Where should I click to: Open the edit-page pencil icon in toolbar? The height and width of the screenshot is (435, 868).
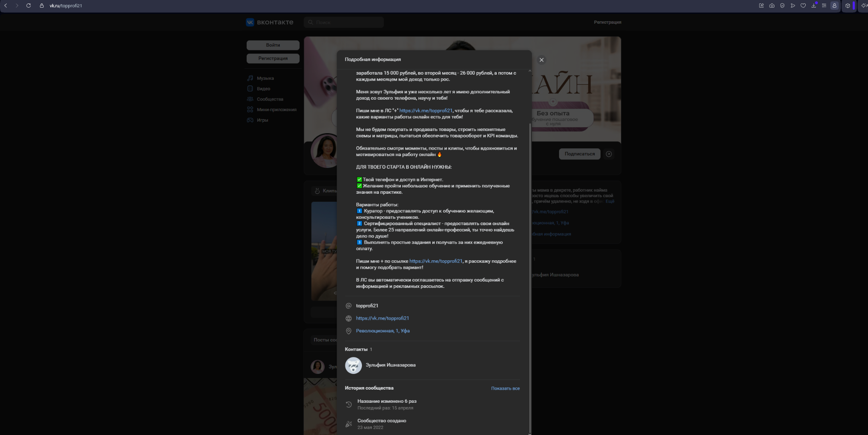pos(761,6)
